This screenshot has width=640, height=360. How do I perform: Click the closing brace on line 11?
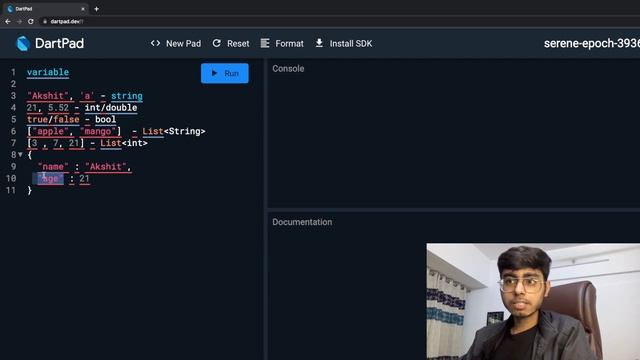pyautogui.click(x=29, y=191)
